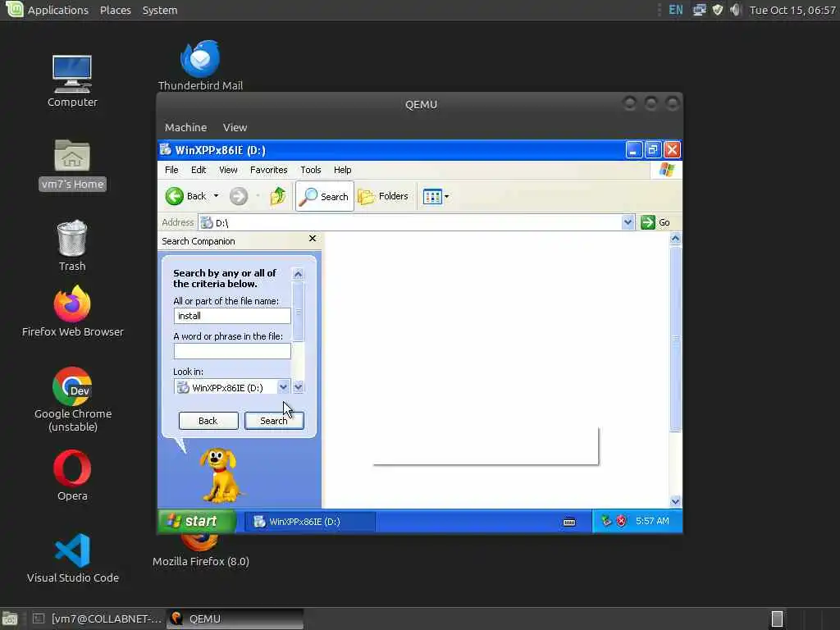The width and height of the screenshot is (840, 630).
Task: Open the Tools menu
Action: pyautogui.click(x=311, y=170)
